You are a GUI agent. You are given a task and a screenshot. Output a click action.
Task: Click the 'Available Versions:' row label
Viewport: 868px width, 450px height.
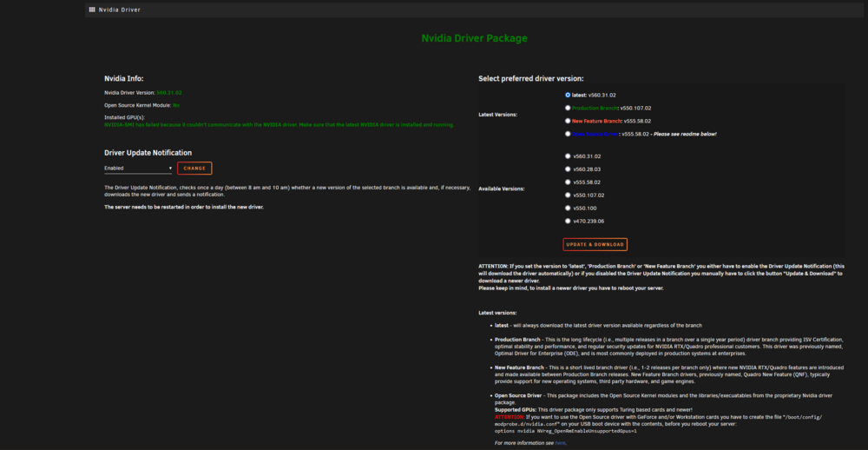(501, 189)
